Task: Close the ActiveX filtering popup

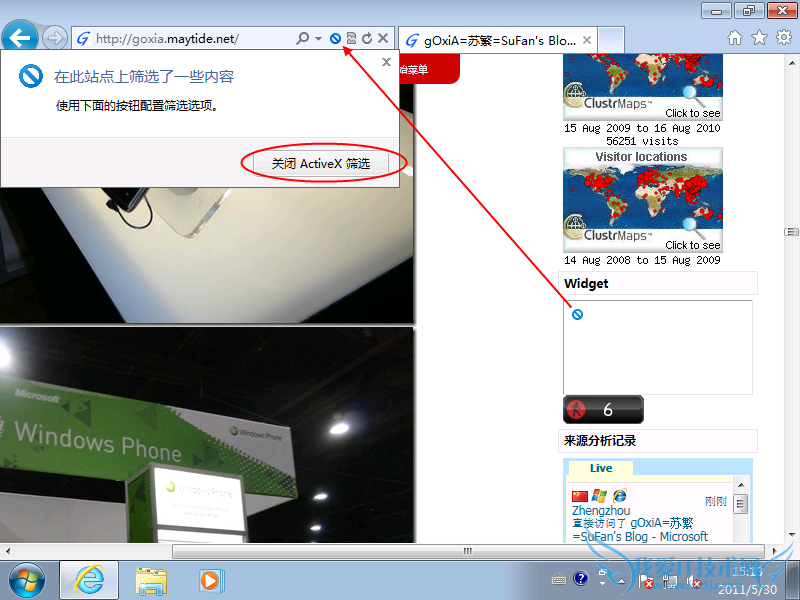Action: pyautogui.click(x=386, y=62)
